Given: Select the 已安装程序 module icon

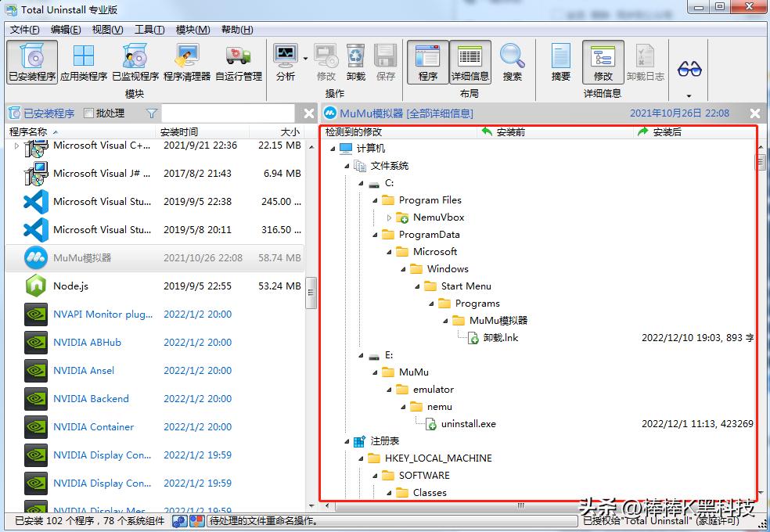Looking at the screenshot, I should coord(32,62).
